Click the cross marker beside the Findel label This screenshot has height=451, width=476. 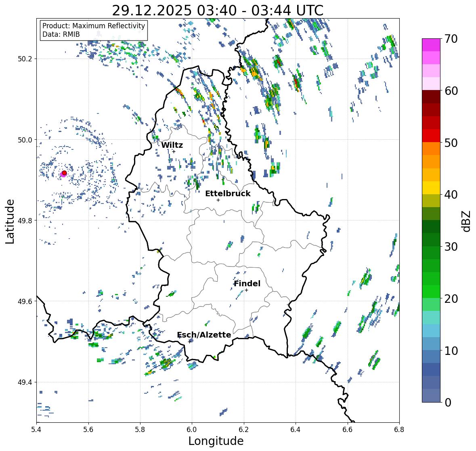[x=247, y=290]
